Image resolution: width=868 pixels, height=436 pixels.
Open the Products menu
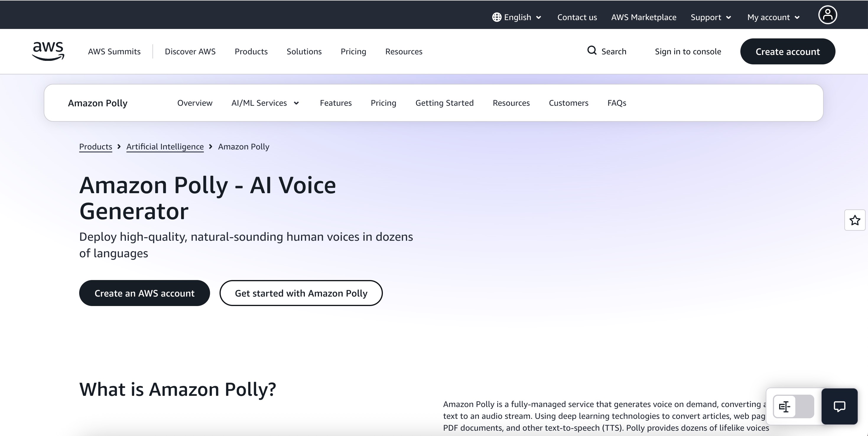(251, 52)
